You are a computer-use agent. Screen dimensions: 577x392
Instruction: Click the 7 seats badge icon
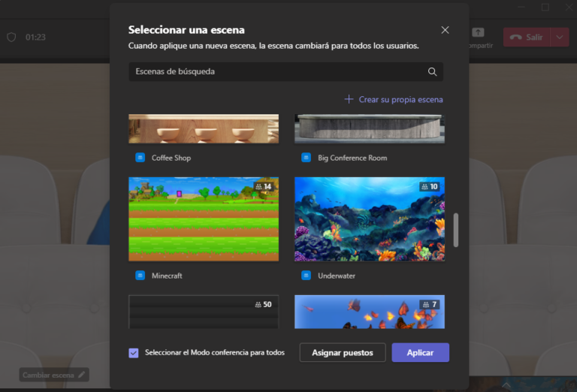click(x=426, y=304)
